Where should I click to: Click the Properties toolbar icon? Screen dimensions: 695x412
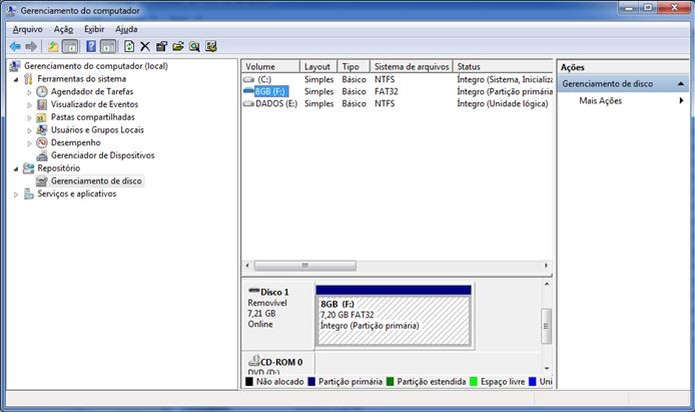[x=161, y=46]
